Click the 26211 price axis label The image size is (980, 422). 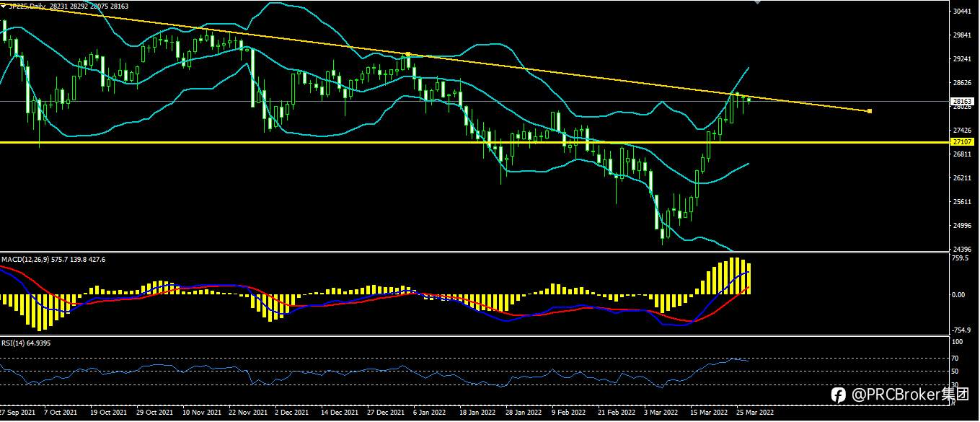click(x=961, y=178)
